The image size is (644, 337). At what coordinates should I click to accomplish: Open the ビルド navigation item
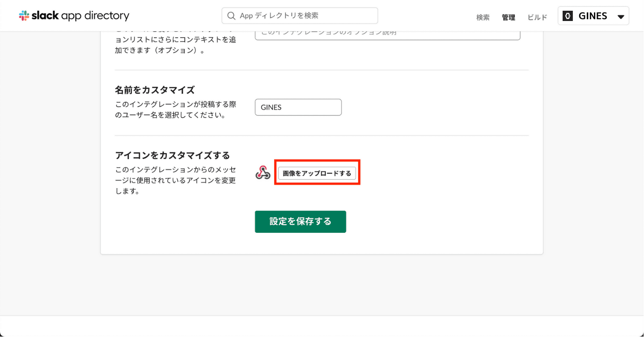click(537, 17)
